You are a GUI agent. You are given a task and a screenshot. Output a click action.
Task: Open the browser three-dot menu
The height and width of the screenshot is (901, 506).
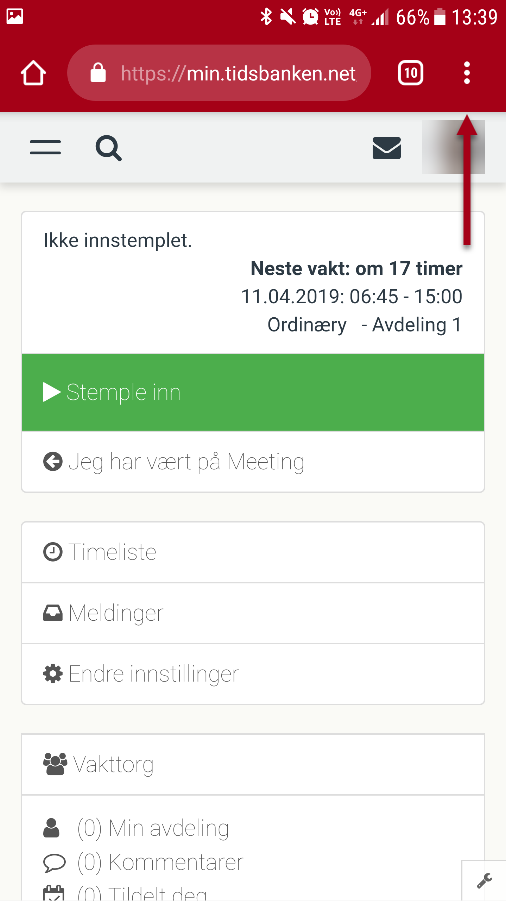(x=467, y=74)
